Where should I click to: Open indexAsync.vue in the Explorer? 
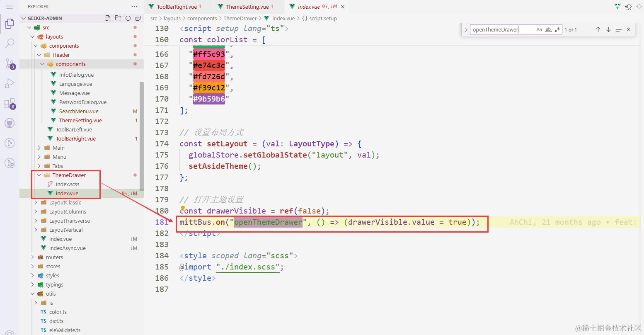[x=68, y=248]
